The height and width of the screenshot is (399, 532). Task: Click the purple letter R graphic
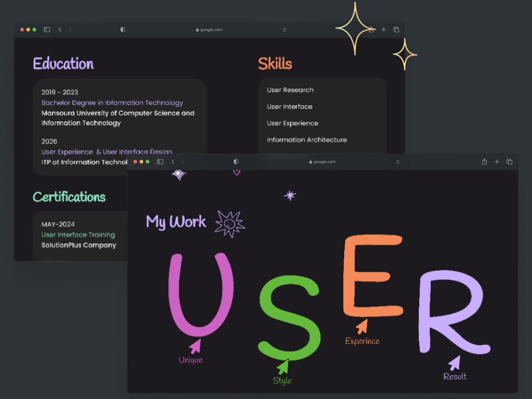454,312
